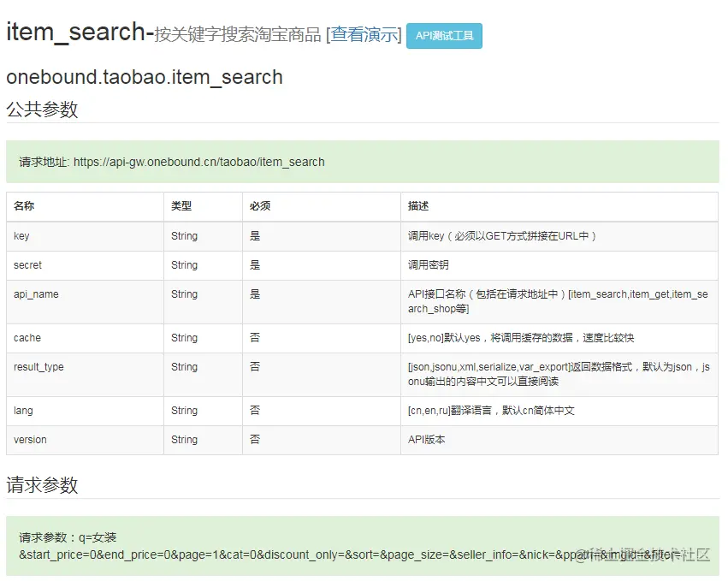Click the request URL api-gw.onebound.cn text
This screenshot has height=581, width=728.
pos(198,162)
